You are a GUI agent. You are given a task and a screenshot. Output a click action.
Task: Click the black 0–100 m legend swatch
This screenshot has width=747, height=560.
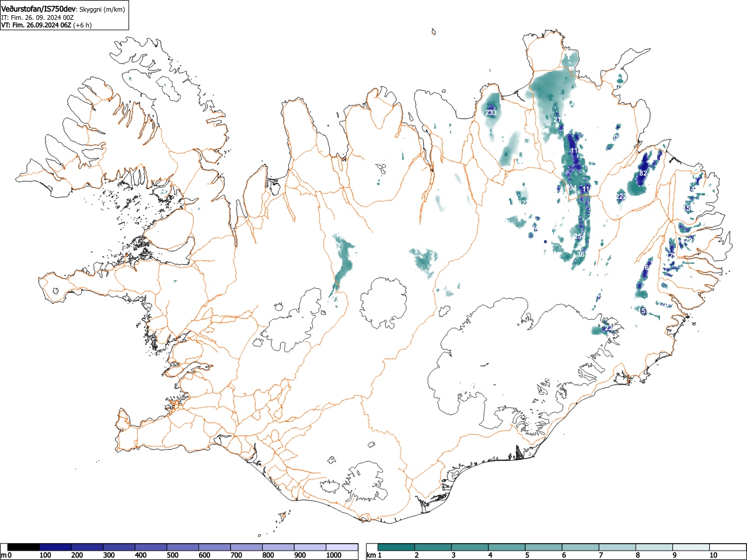23,547
